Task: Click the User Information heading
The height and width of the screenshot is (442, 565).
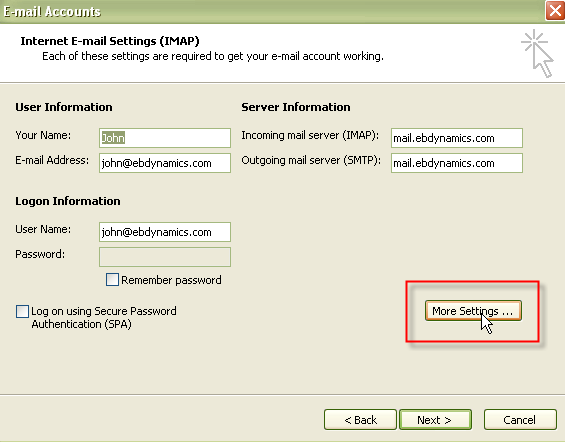Action: 64,107
